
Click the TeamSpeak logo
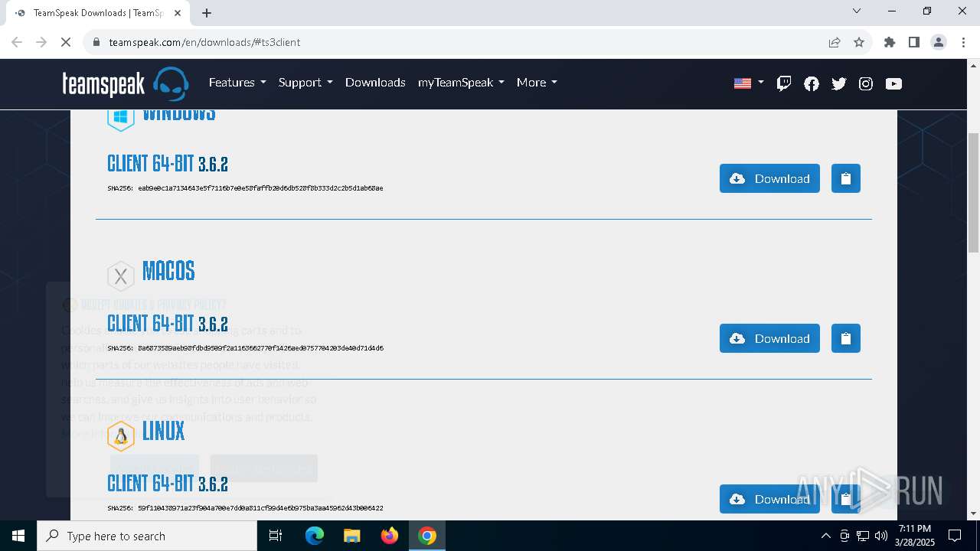click(x=126, y=83)
